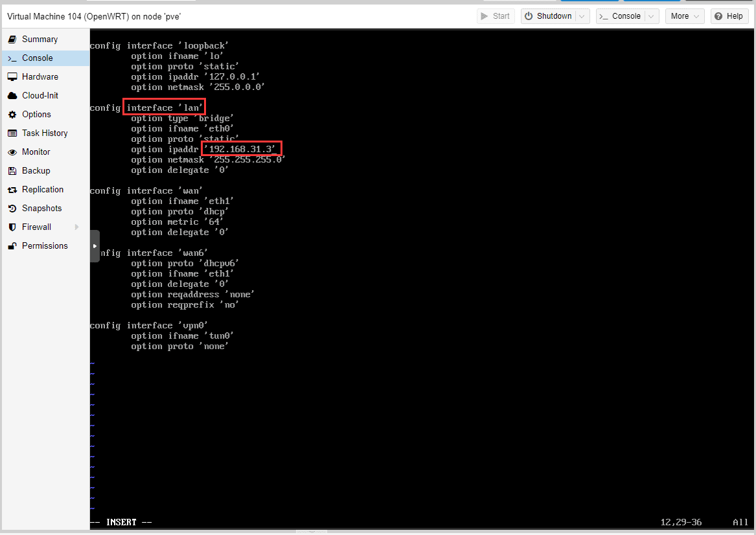756x535 pixels.
Task: Click the option metric '64' line
Action: pyautogui.click(x=177, y=222)
